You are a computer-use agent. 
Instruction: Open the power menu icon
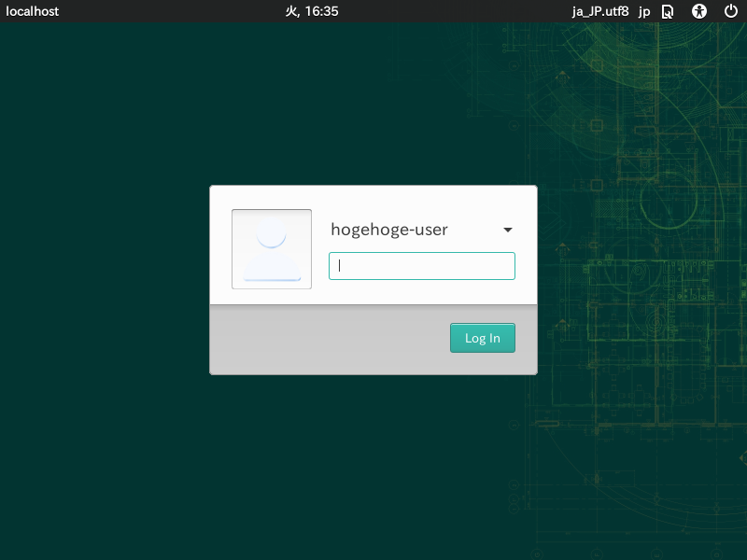(731, 11)
